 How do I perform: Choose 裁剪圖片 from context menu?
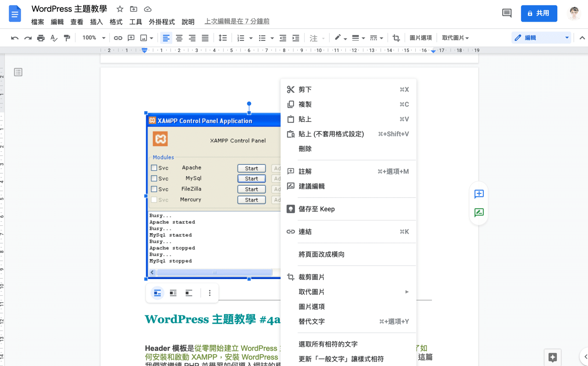click(x=348, y=277)
